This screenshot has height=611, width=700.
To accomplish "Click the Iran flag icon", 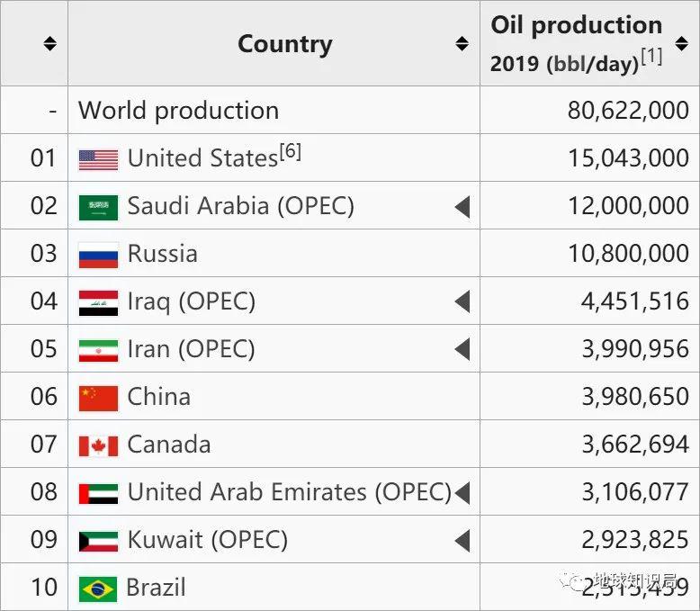I will pyautogui.click(x=98, y=351).
